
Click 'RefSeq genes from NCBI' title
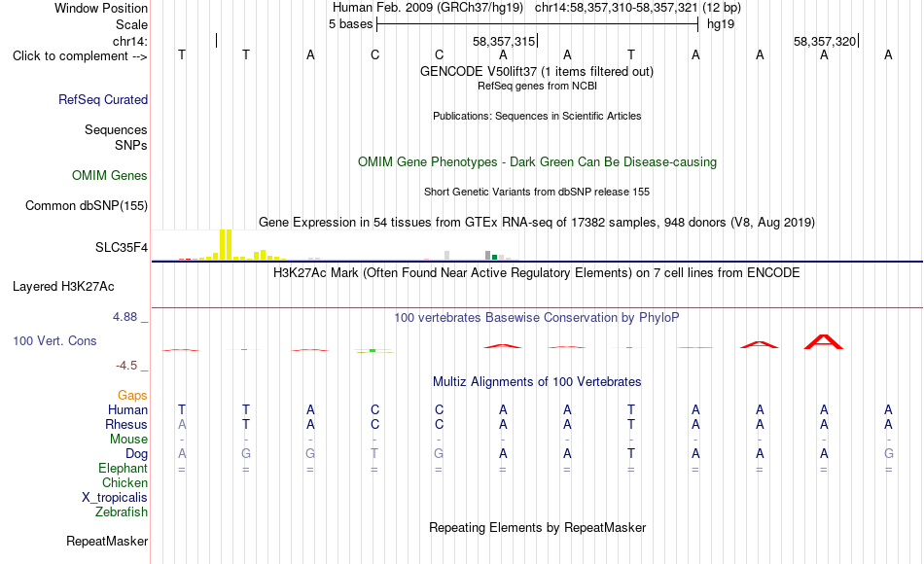pyautogui.click(x=538, y=86)
